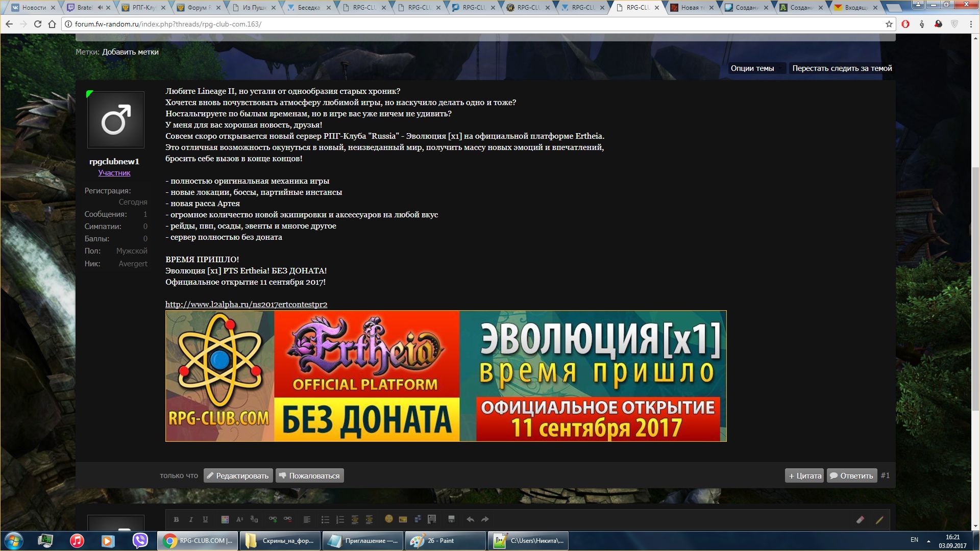This screenshot has height=551, width=980.
Task: Click the Участник user title link
Action: pos(114,173)
